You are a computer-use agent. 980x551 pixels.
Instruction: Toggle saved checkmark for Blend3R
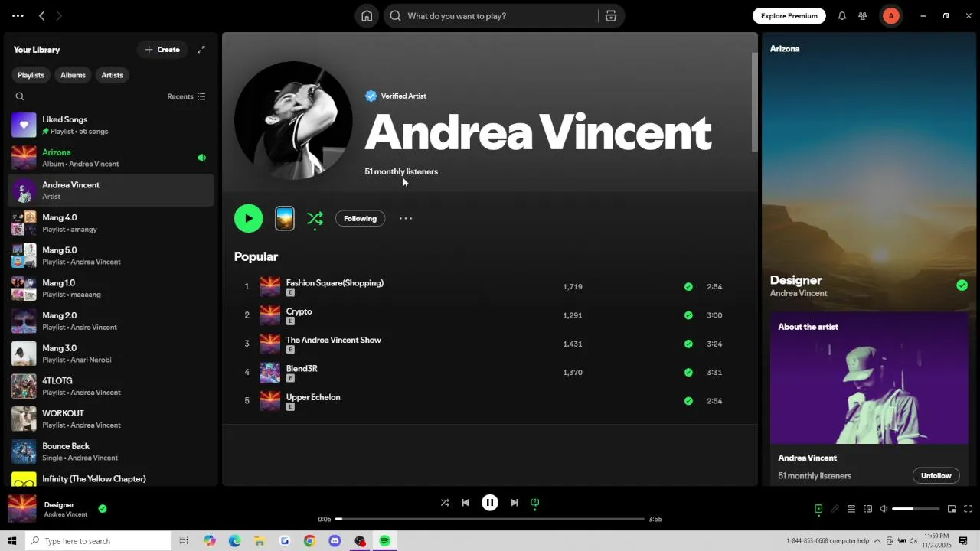coord(688,373)
